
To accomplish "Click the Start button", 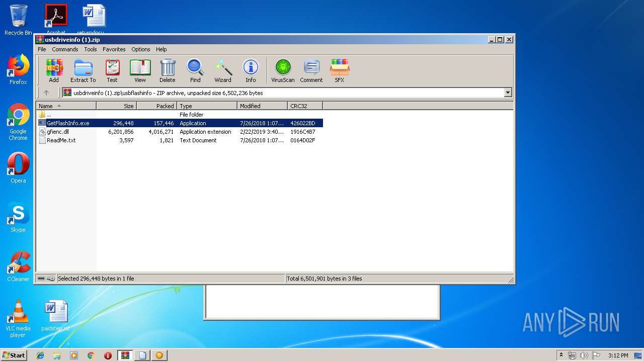I will tap(14, 355).
